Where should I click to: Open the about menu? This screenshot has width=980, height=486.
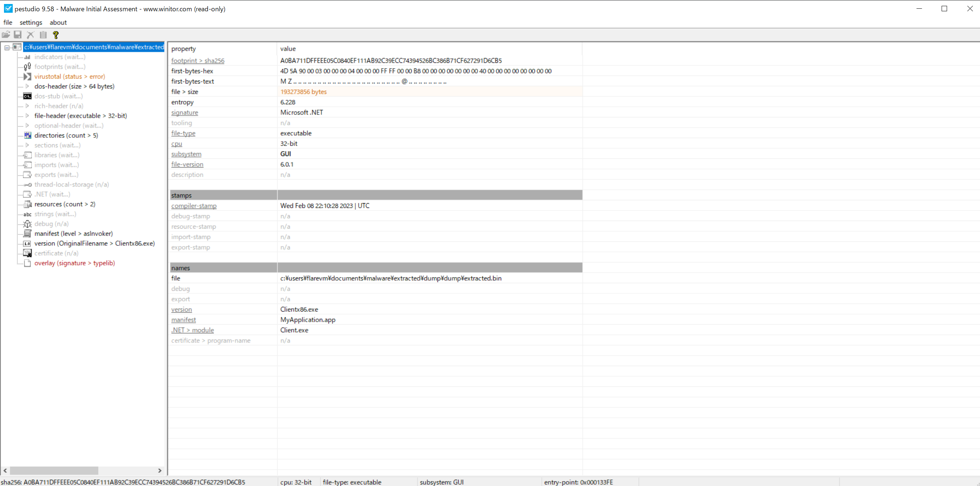pos(58,23)
